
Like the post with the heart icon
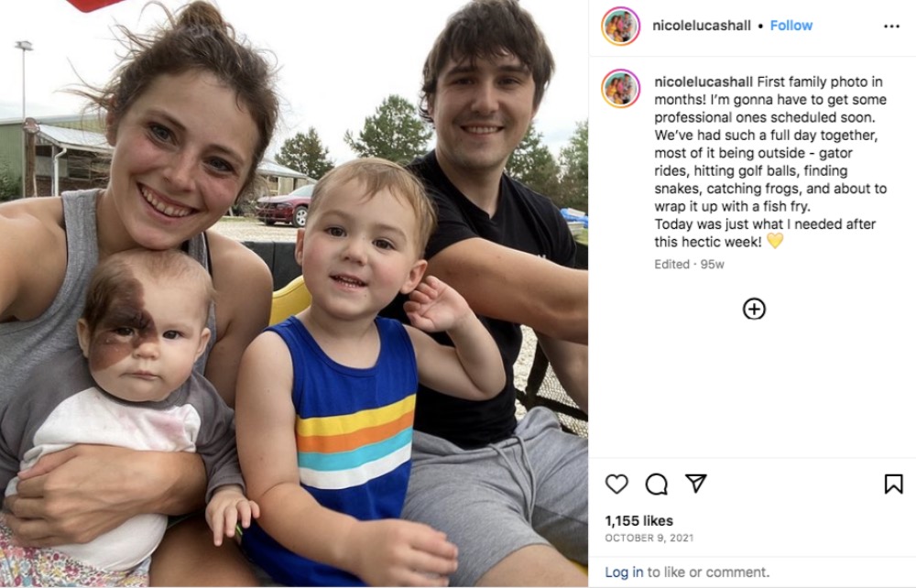click(616, 485)
